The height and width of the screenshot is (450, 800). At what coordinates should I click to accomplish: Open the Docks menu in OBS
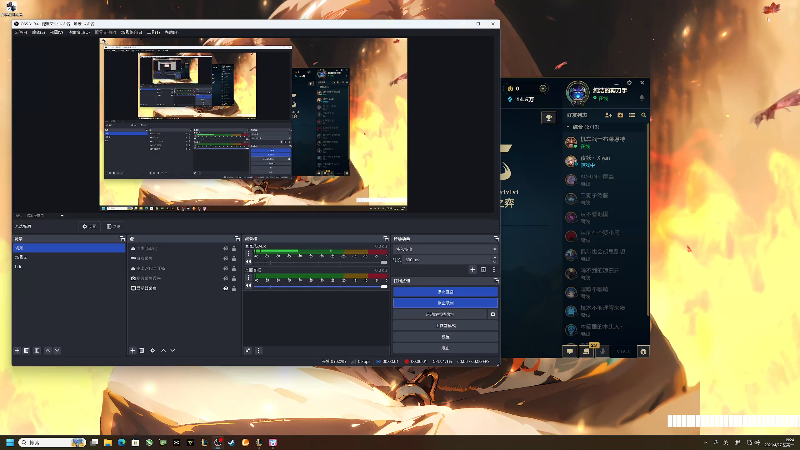[79, 32]
